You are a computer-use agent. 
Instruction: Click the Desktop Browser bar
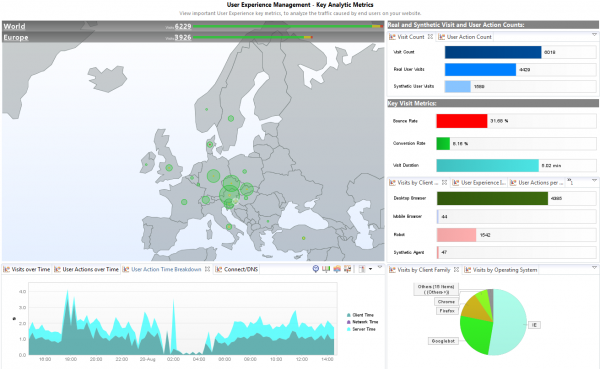492,198
